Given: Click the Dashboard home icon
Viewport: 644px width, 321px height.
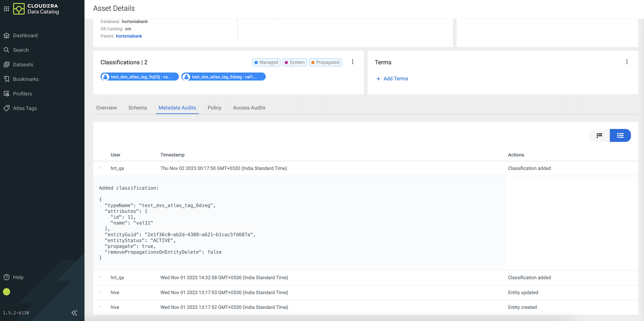Looking at the screenshot, I should pos(7,36).
